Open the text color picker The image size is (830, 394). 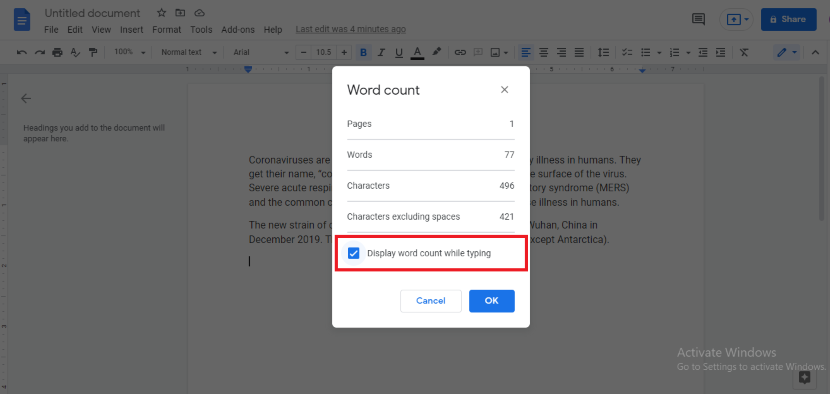pyautogui.click(x=417, y=52)
